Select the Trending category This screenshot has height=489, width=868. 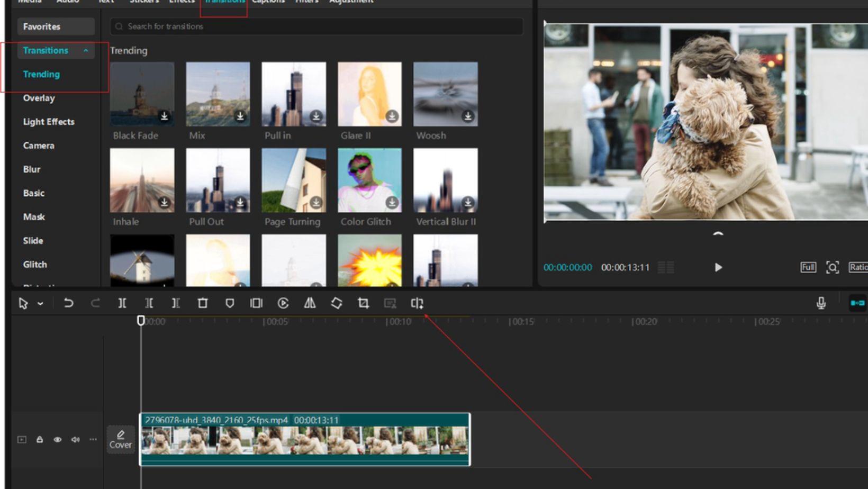coord(41,74)
